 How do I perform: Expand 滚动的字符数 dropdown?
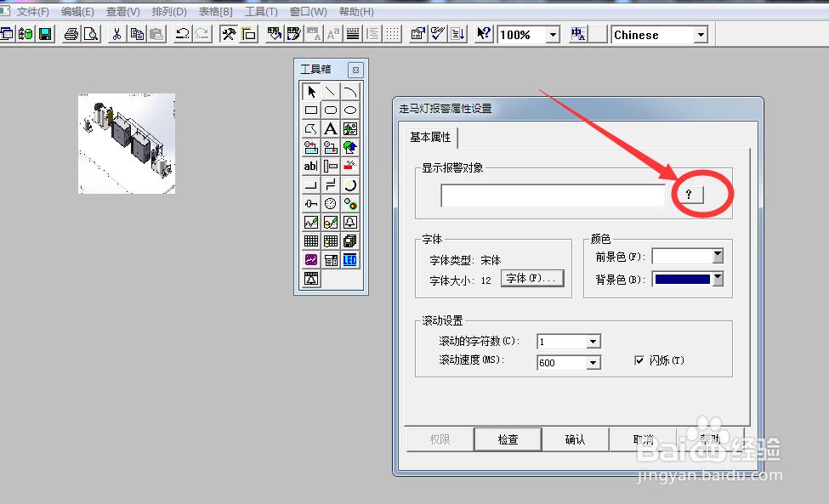click(x=593, y=342)
